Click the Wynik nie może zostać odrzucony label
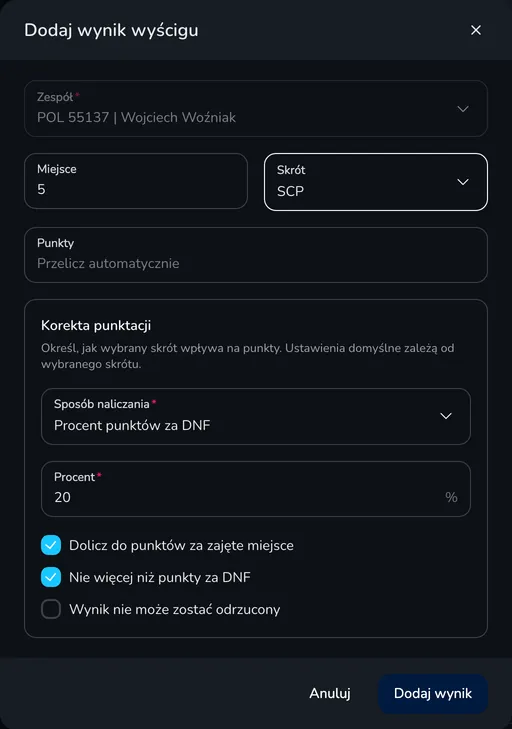The image size is (512, 729). (x=174, y=610)
